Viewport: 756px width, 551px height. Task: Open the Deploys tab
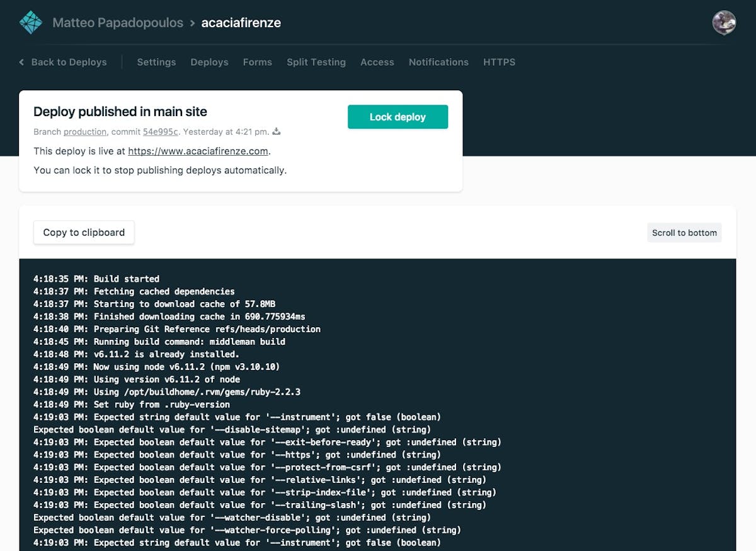[209, 62]
